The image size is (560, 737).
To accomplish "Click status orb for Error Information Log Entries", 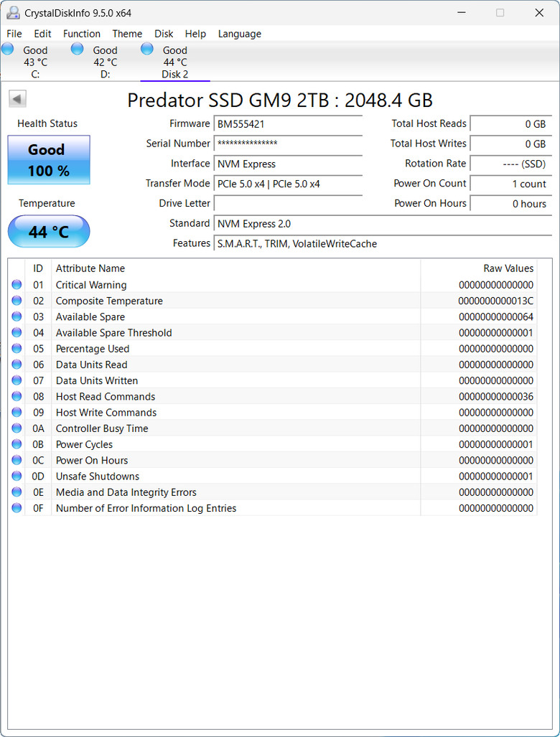I will (x=17, y=508).
